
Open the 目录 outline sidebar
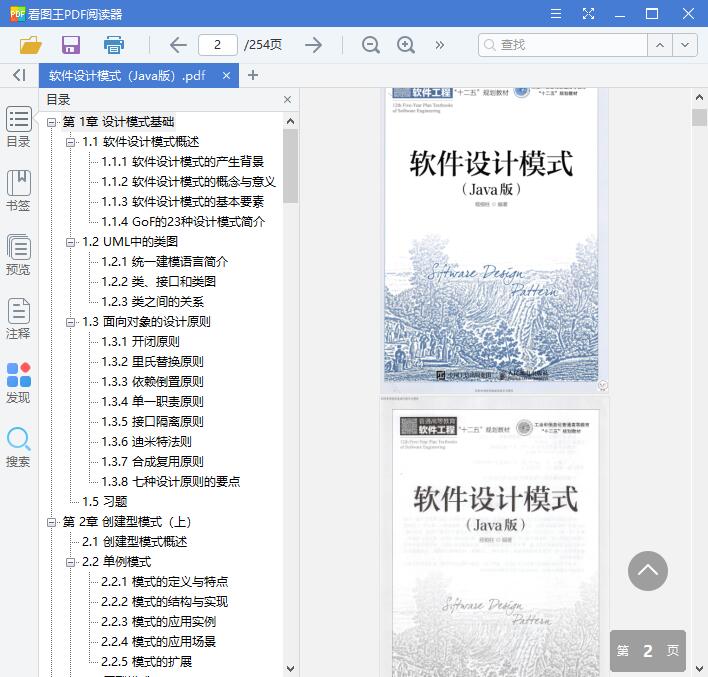pyautogui.click(x=19, y=126)
